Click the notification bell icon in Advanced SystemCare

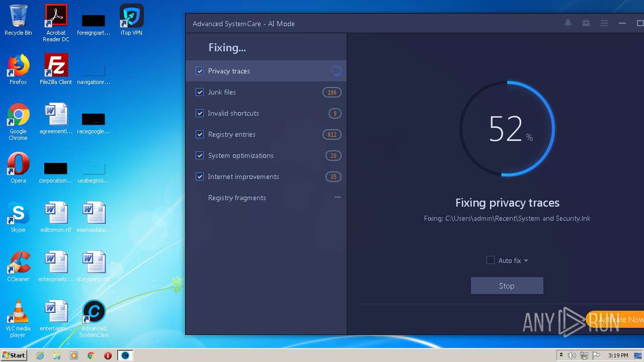coord(568,23)
